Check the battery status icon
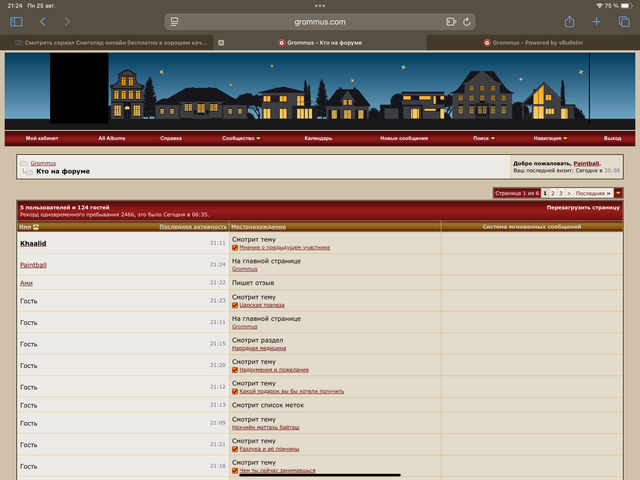The width and height of the screenshot is (640, 480). (627, 6)
